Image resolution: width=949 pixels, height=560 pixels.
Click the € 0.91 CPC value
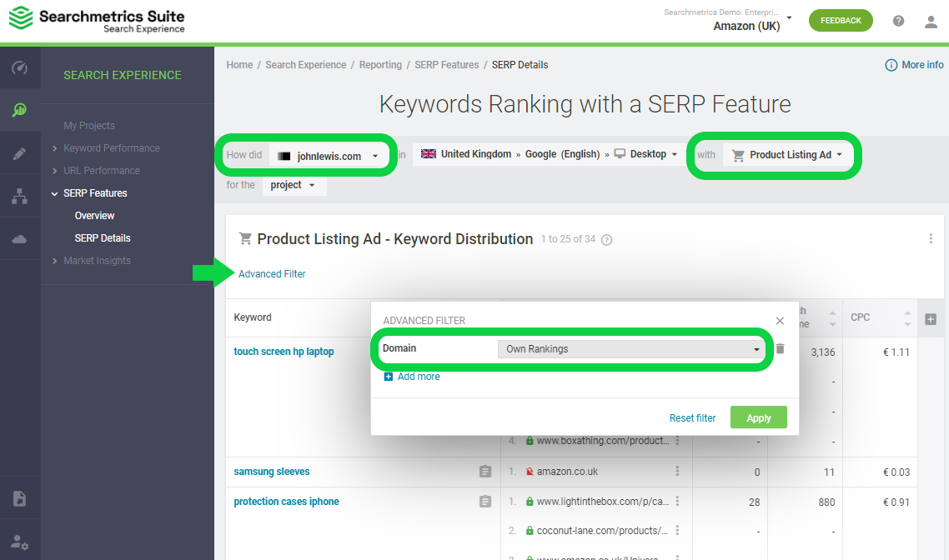(896, 502)
